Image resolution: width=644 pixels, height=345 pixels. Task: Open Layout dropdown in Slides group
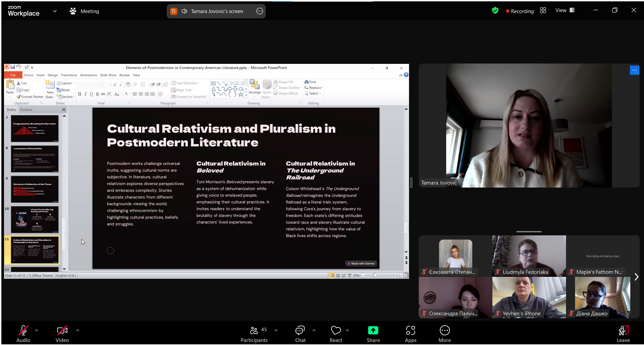coord(65,83)
